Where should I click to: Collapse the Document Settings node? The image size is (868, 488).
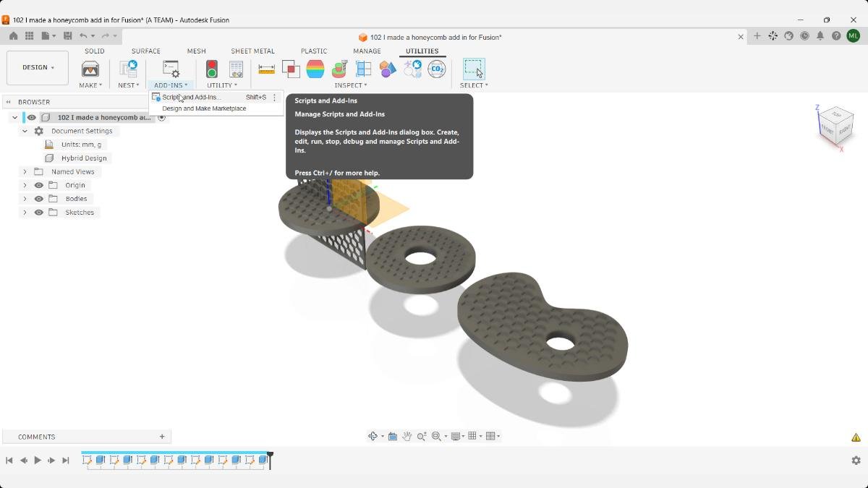tap(25, 131)
